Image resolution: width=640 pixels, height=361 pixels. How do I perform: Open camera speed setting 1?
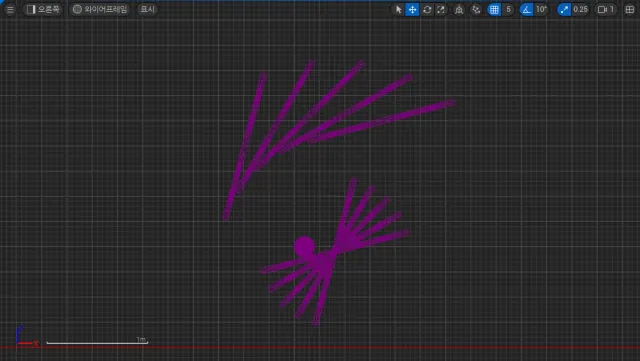[606, 9]
